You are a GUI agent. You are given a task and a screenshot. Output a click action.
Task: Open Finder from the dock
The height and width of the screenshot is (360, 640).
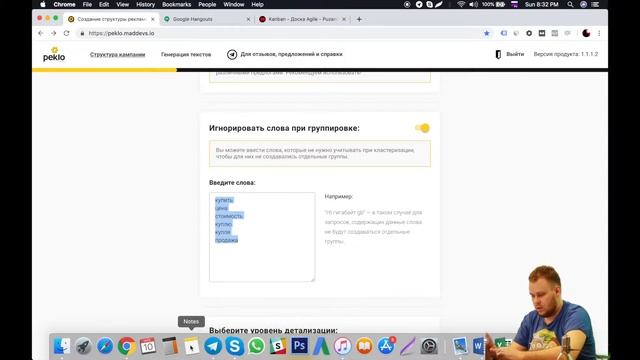[x=62, y=346]
